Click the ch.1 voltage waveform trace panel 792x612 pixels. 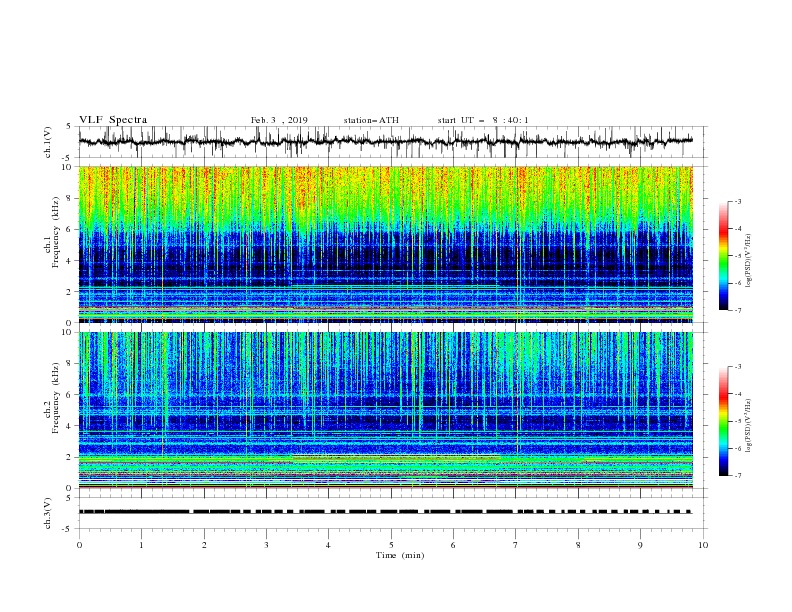pyautogui.click(x=393, y=142)
